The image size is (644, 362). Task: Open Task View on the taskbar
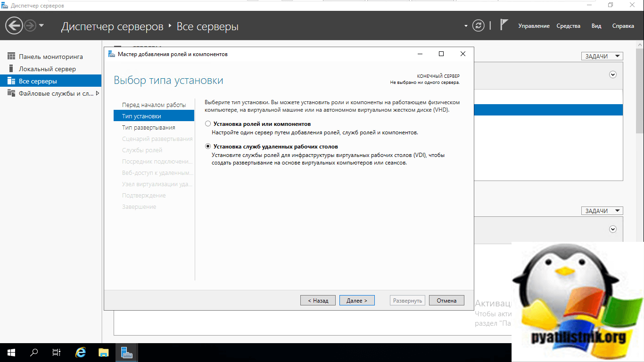point(57,352)
